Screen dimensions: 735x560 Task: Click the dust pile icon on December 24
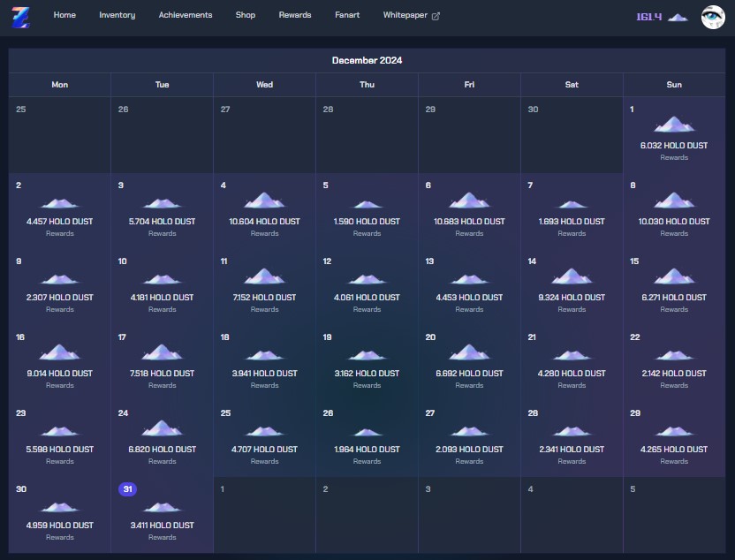162,429
